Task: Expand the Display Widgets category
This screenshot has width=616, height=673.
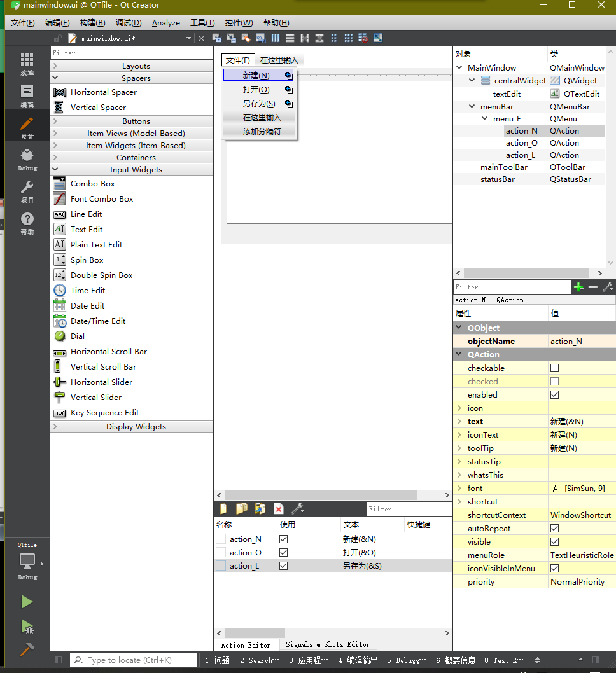Action: point(132,427)
